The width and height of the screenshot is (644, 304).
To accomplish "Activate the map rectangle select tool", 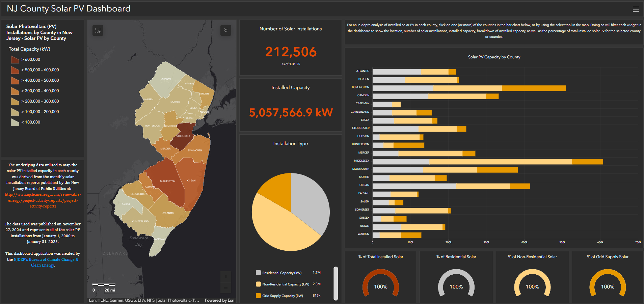I will pyautogui.click(x=98, y=30).
